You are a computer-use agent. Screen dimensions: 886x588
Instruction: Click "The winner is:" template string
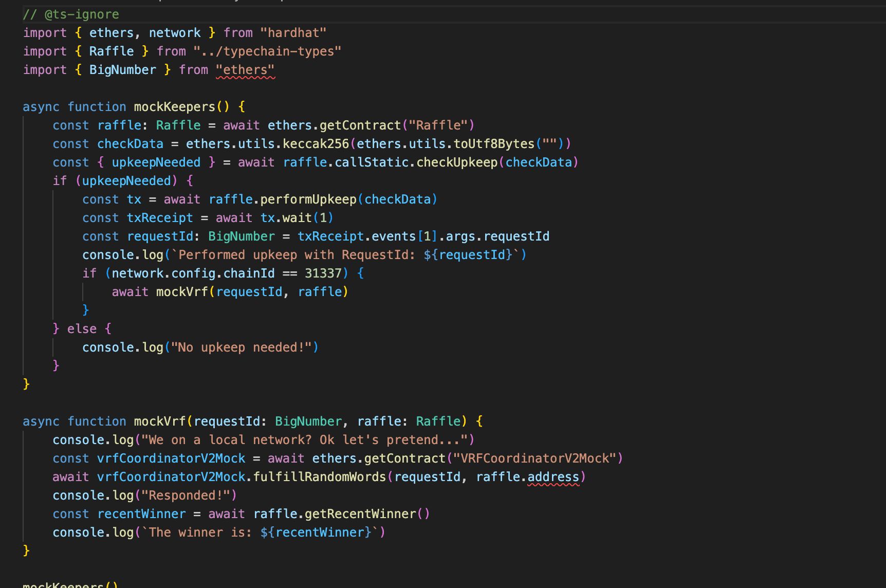pos(260,532)
